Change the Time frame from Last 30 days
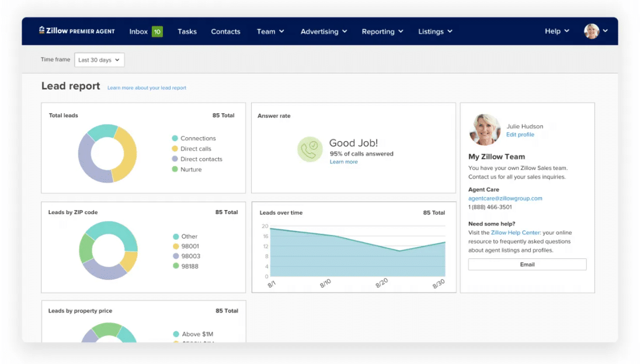 click(99, 60)
